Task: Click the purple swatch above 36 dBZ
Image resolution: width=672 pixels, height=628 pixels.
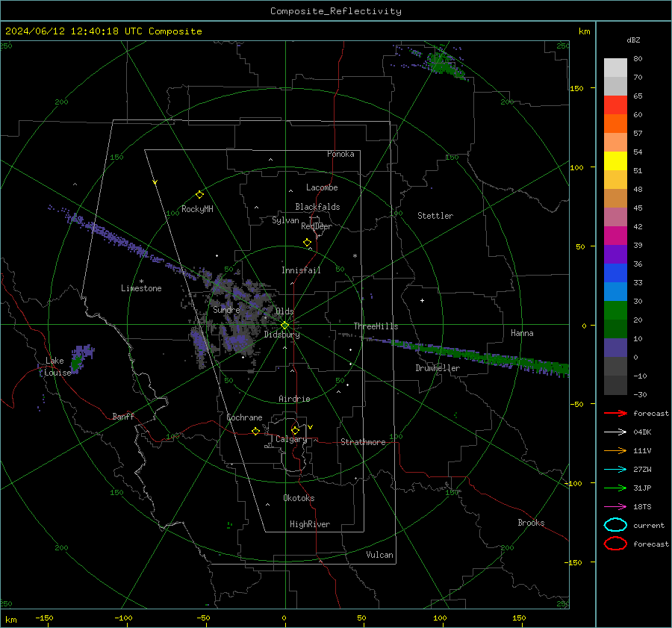Action: tap(615, 255)
